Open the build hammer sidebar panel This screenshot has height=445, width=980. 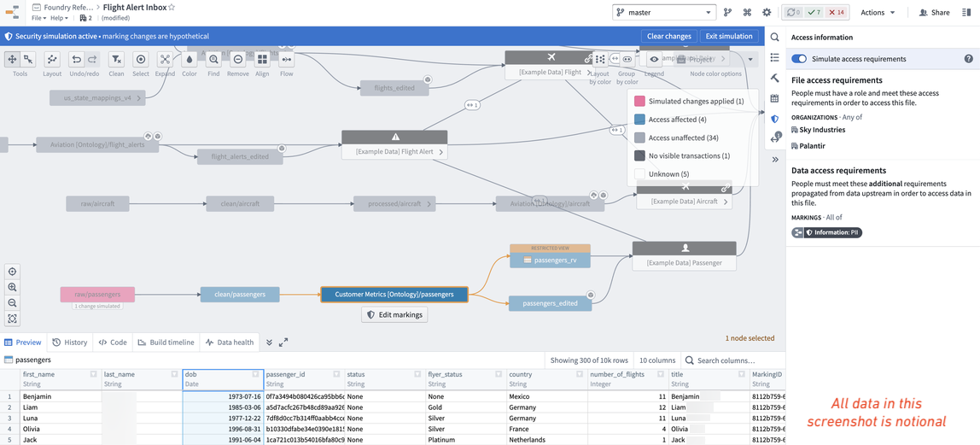tap(775, 78)
